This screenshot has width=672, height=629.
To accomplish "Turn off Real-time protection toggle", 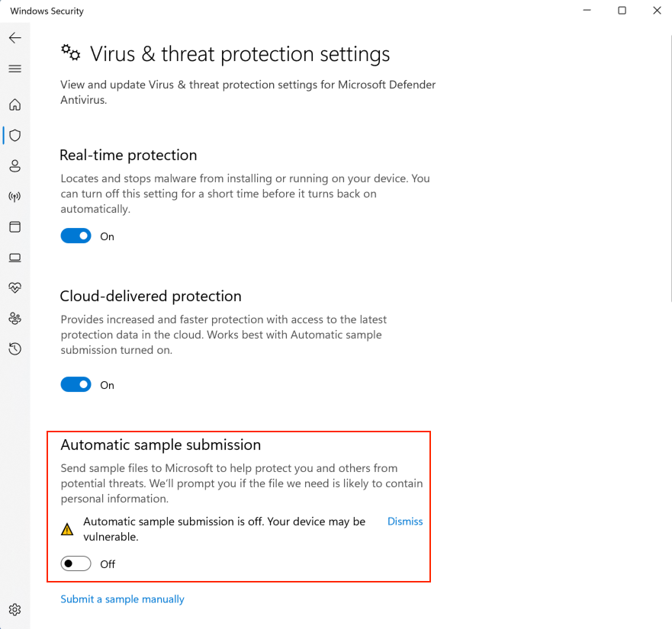I will [76, 236].
